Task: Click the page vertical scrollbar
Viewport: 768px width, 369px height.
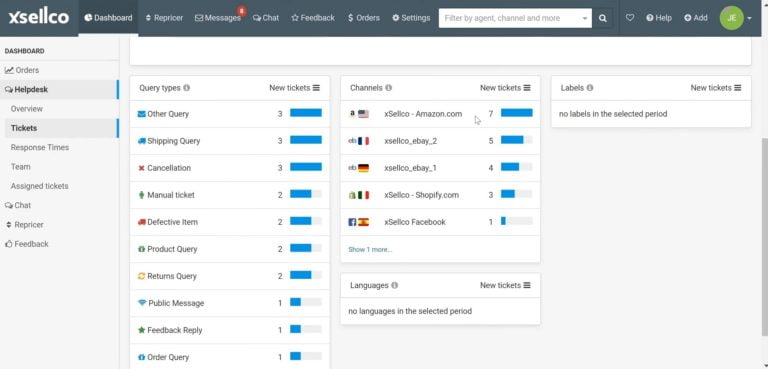Action: (764, 237)
